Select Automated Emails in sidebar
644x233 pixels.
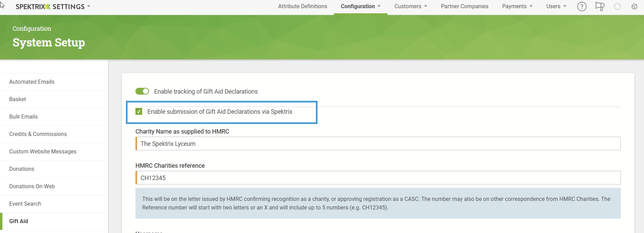pyautogui.click(x=54, y=82)
